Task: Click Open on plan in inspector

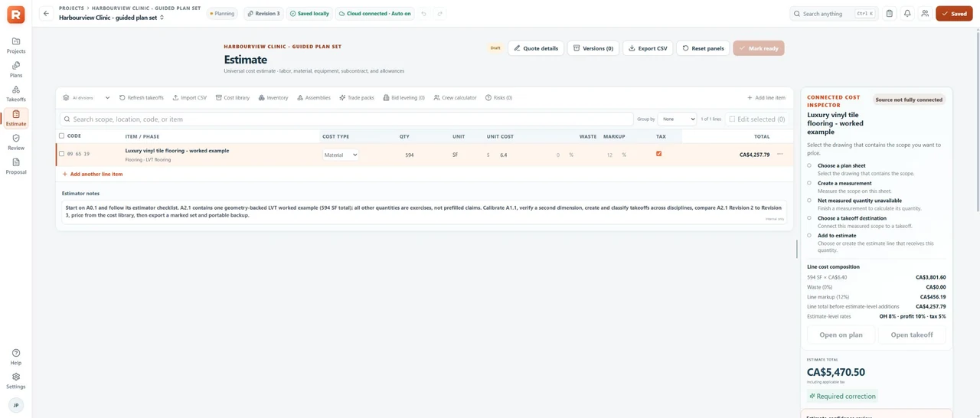Action: click(841, 335)
